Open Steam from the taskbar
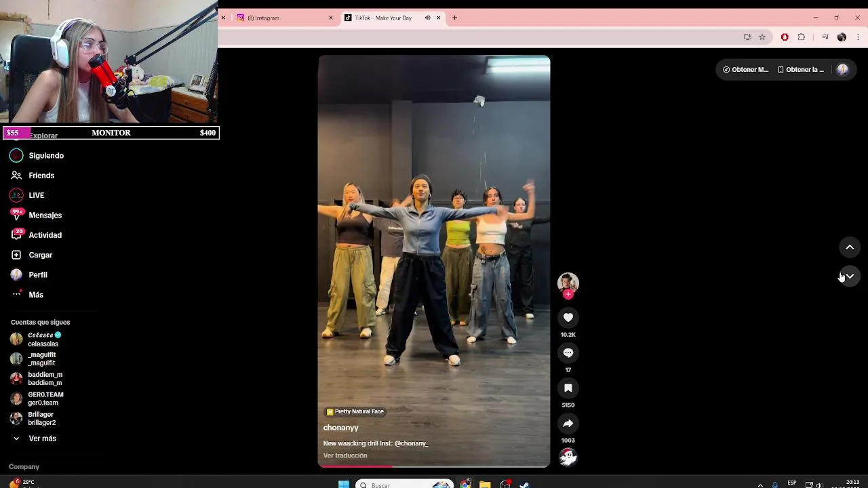 click(524, 484)
